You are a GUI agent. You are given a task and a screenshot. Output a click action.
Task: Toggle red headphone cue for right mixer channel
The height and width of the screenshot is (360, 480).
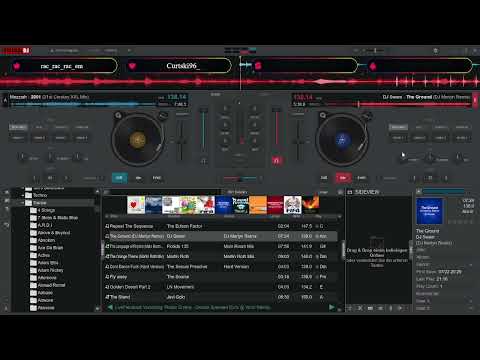coord(276,161)
